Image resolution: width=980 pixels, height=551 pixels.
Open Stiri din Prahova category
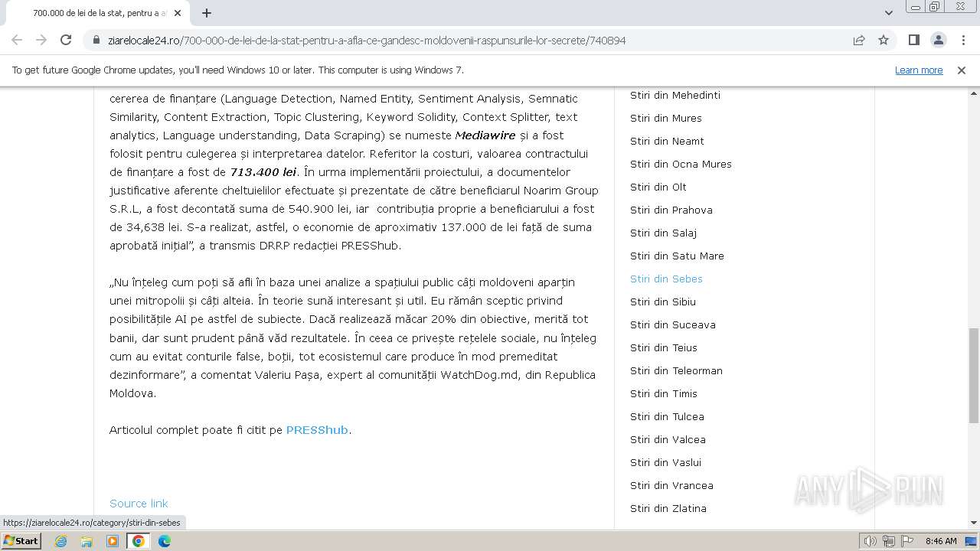point(671,210)
